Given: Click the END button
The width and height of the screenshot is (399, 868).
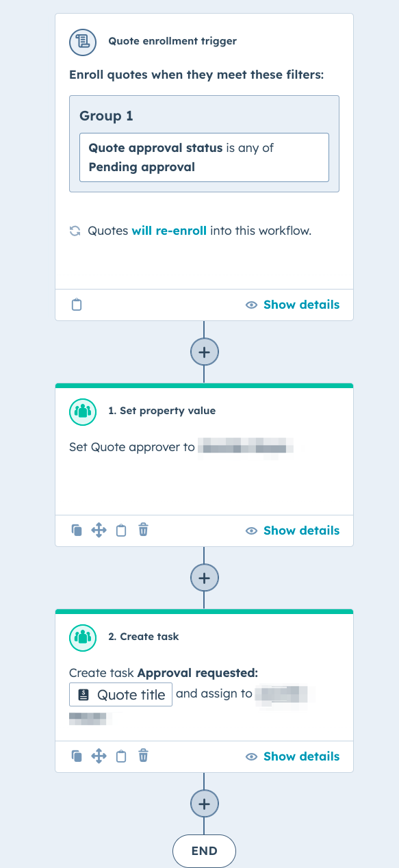Looking at the screenshot, I should click(x=204, y=850).
